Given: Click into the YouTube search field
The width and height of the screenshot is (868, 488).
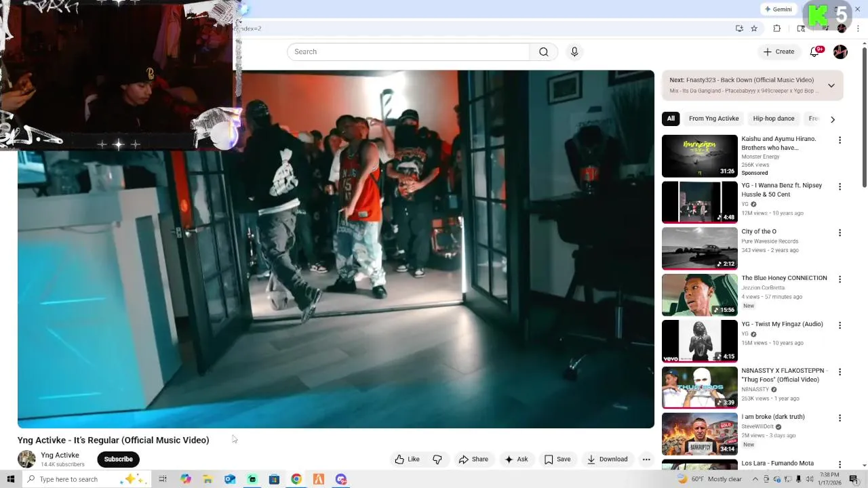Looking at the screenshot, I should [408, 52].
